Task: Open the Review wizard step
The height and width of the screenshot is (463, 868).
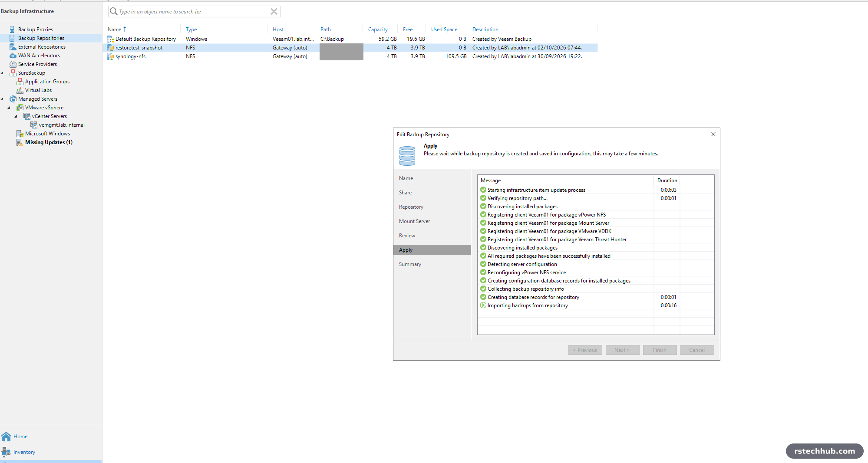Action: [407, 236]
